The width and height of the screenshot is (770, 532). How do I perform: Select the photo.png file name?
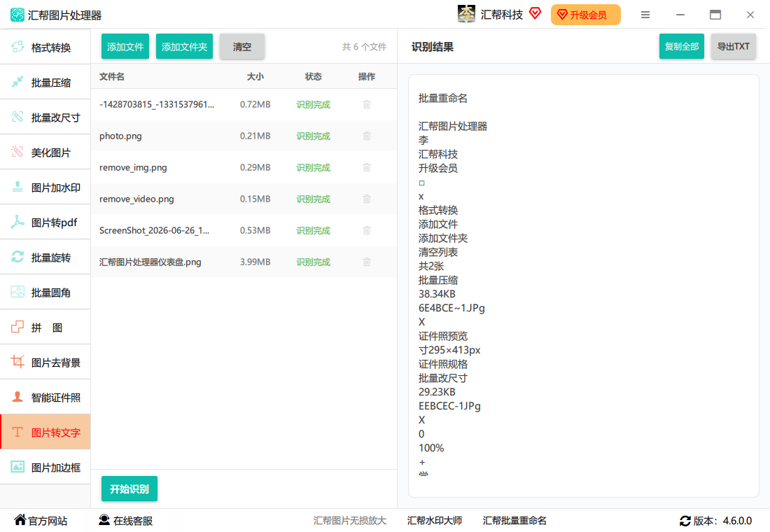pos(120,136)
